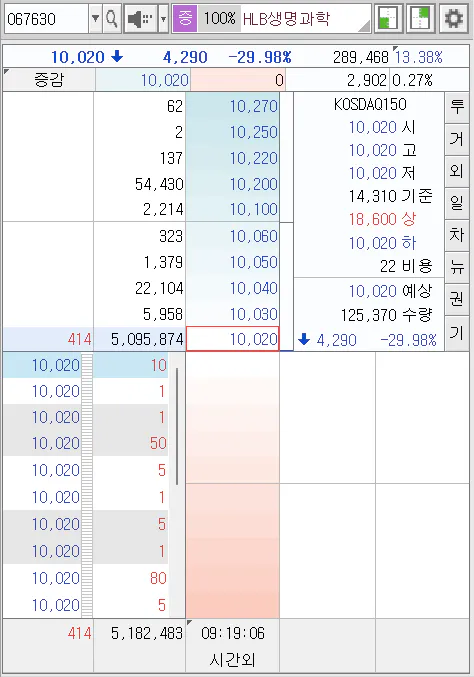The height and width of the screenshot is (677, 474).
Task: Click the trade tick row with quantity 50
Action: click(86, 443)
